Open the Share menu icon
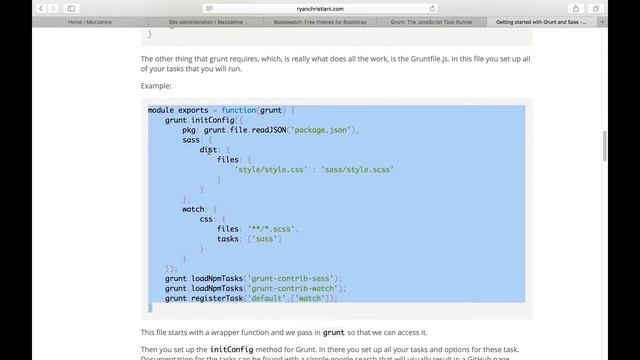The height and width of the screenshot is (360, 640). click(576, 9)
